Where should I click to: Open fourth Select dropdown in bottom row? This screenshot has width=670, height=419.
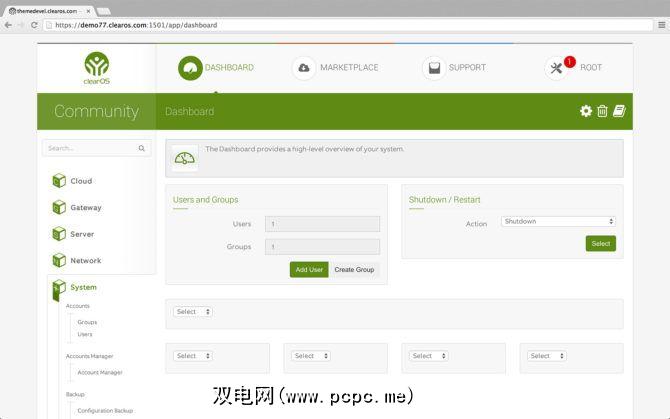(x=547, y=356)
